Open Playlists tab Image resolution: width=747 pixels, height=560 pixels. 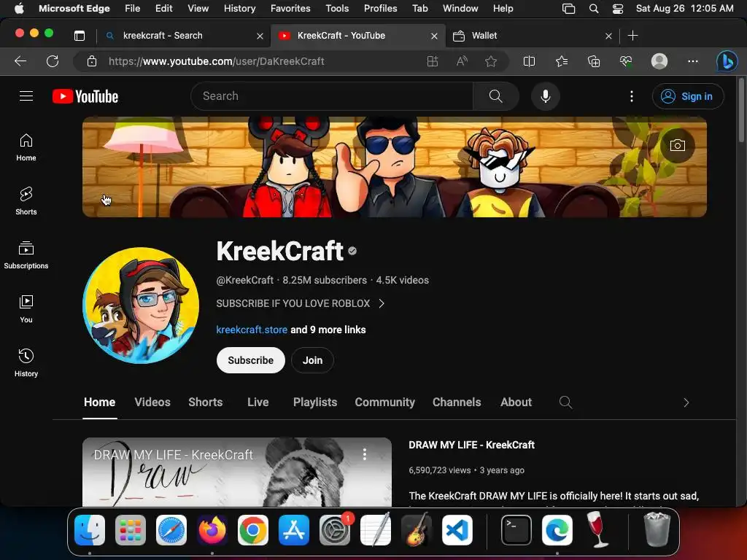pyautogui.click(x=315, y=402)
